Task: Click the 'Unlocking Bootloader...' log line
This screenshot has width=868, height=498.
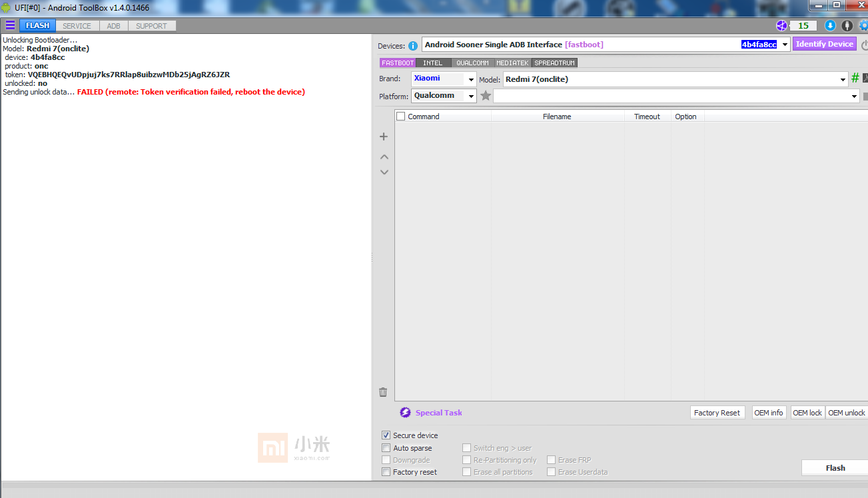Action: click(40, 40)
